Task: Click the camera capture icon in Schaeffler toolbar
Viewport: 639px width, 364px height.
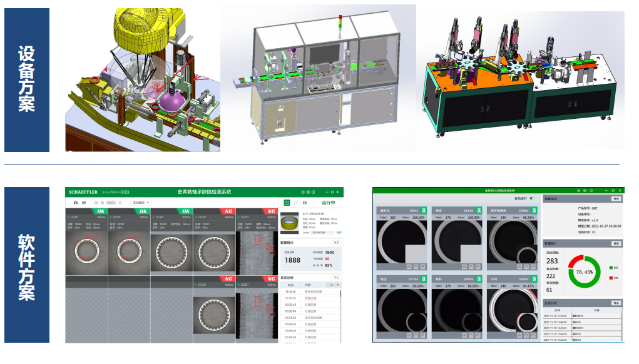Action: click(76, 203)
